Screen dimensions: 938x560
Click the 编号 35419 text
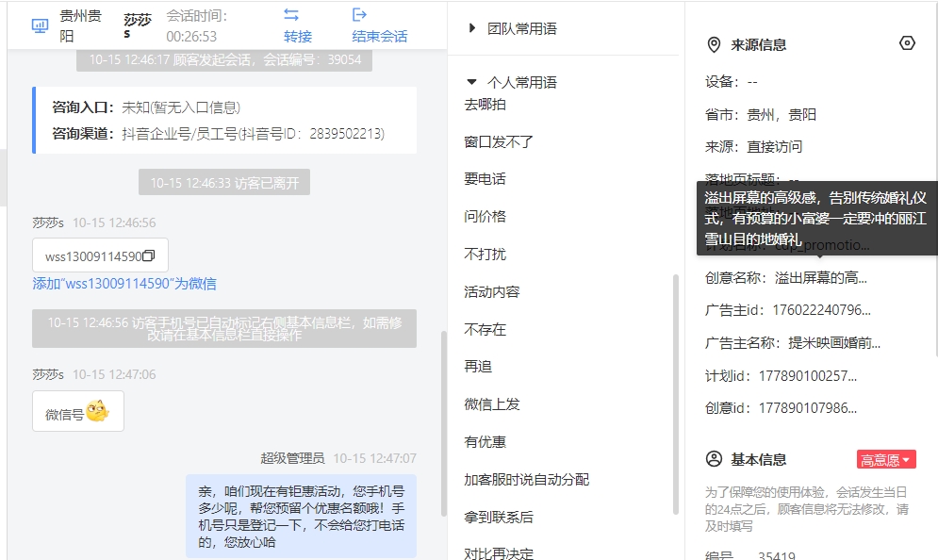coord(750,555)
